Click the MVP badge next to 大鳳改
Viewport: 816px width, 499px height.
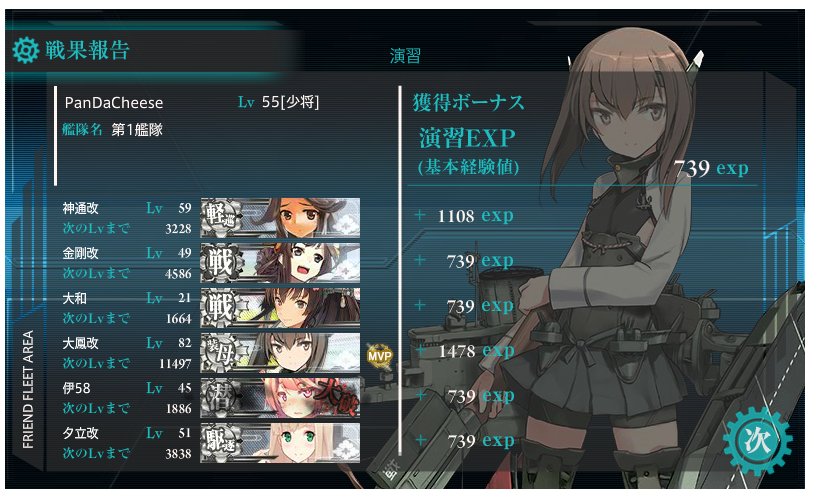[379, 356]
